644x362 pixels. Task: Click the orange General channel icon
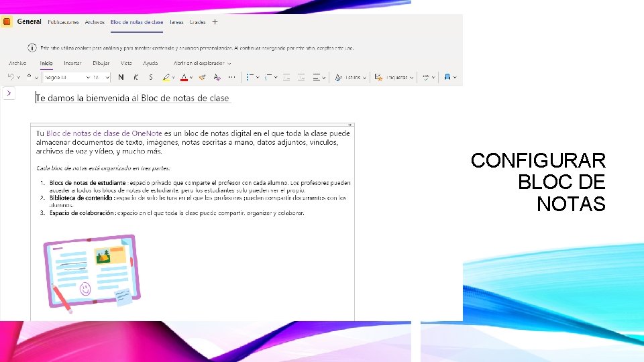pyautogui.click(x=7, y=21)
